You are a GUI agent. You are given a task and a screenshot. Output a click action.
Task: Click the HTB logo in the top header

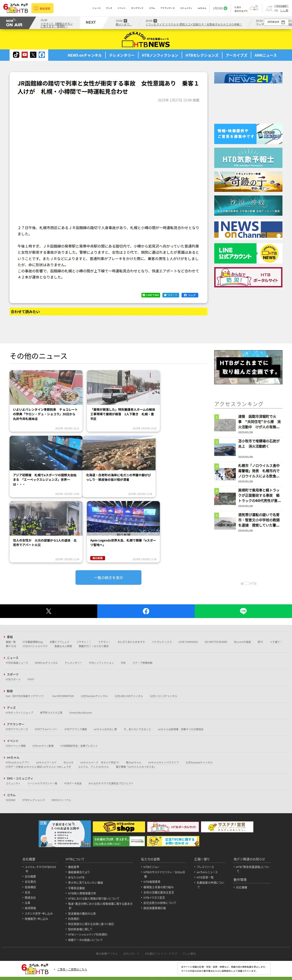click(x=16, y=8)
